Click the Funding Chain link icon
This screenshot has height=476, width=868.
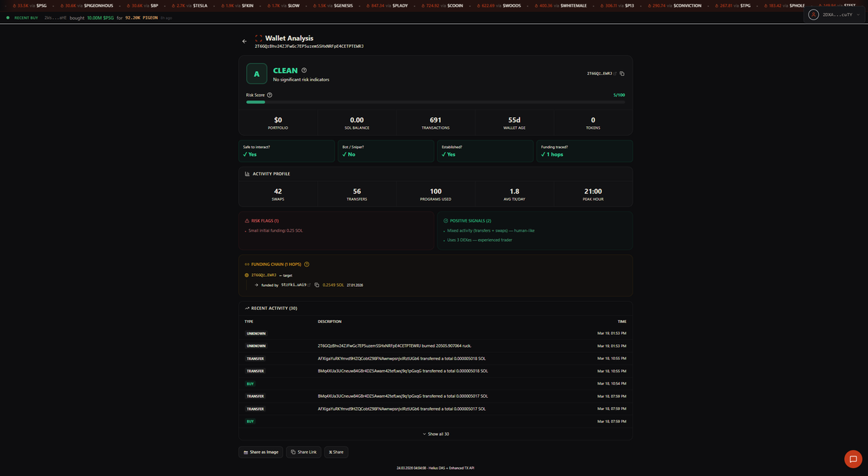[x=247, y=264]
